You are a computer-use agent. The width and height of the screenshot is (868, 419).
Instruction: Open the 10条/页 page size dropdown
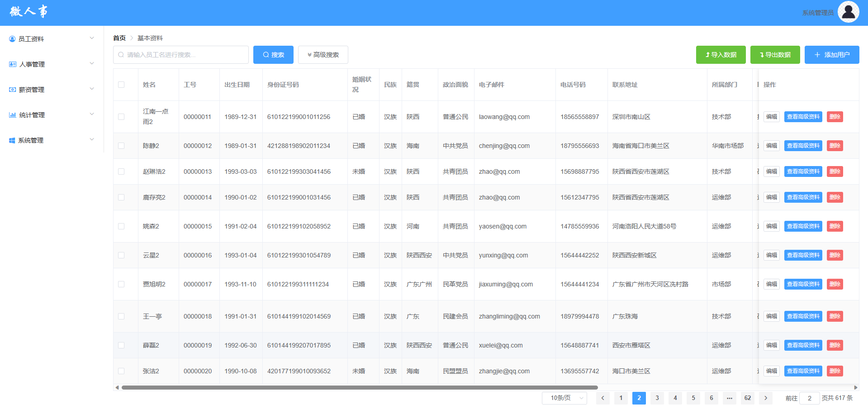(x=564, y=398)
